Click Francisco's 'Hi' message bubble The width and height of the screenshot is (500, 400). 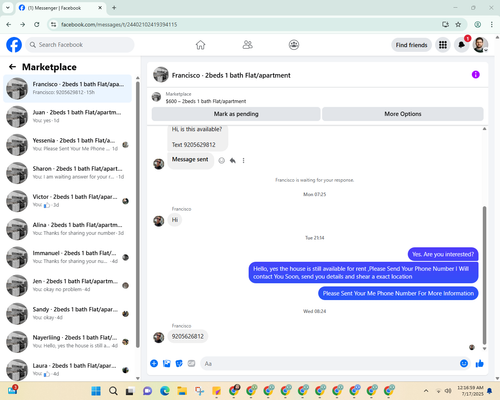point(175,220)
